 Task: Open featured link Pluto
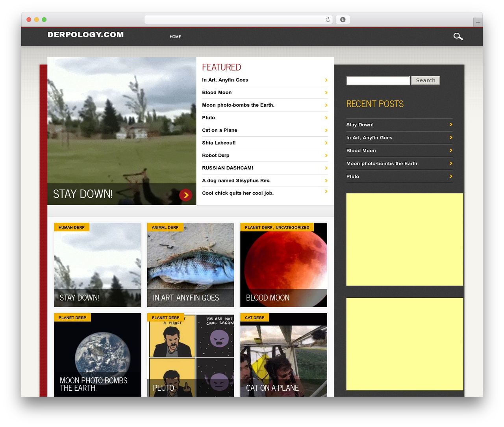pyautogui.click(x=208, y=118)
